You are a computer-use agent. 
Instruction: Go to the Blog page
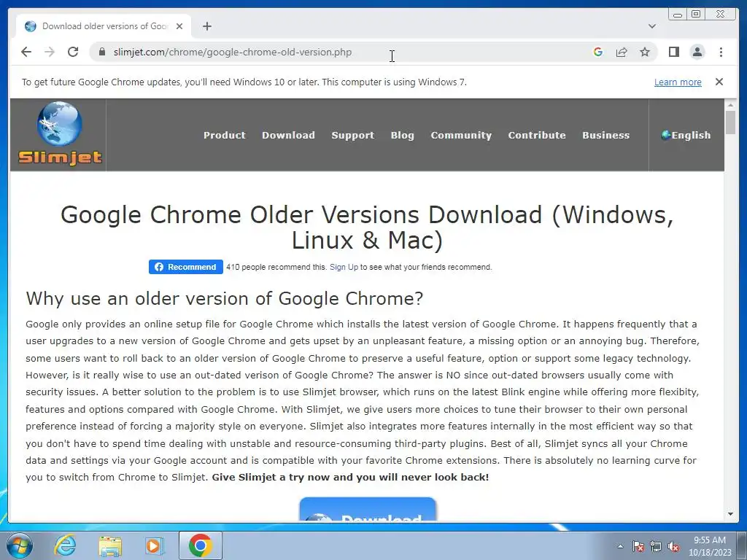(402, 135)
